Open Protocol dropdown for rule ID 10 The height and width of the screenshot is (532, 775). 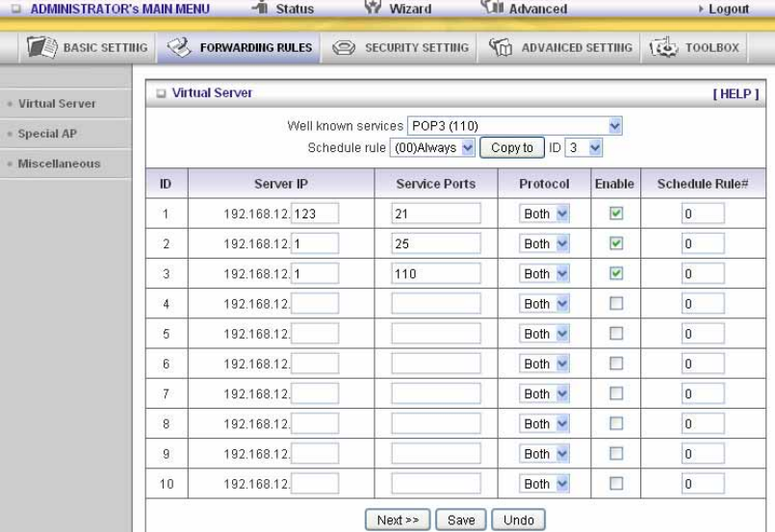[544, 484]
